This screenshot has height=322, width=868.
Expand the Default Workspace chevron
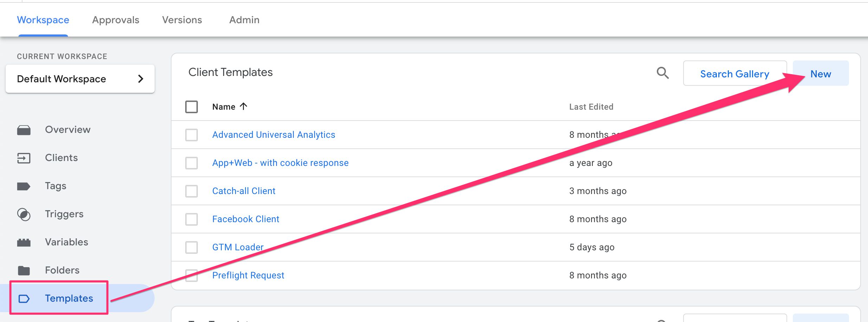point(141,79)
